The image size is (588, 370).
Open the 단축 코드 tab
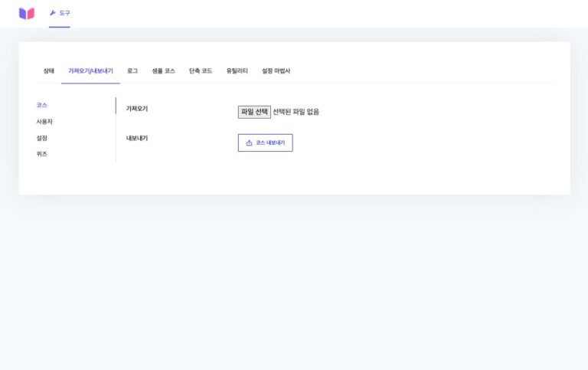201,70
